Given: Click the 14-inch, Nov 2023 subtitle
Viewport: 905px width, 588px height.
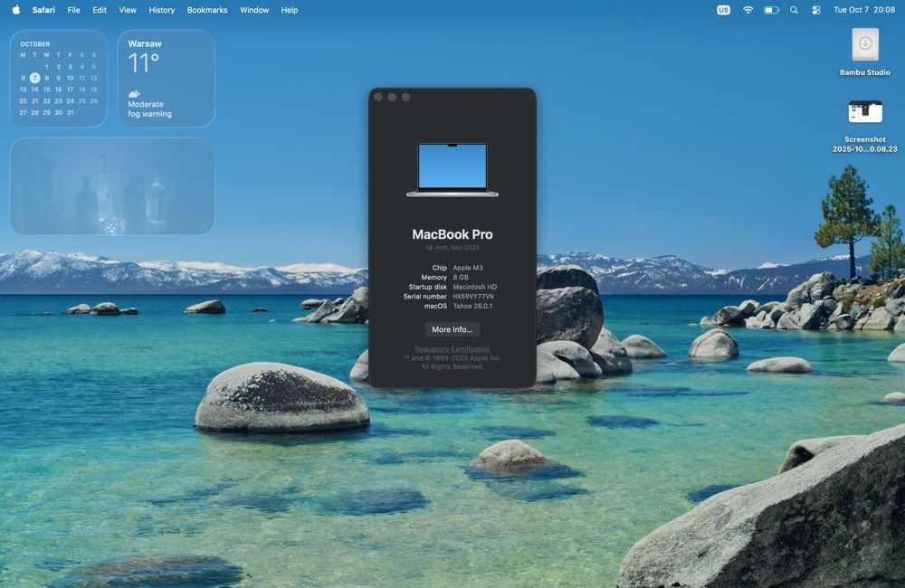Looking at the screenshot, I should coord(452,248).
